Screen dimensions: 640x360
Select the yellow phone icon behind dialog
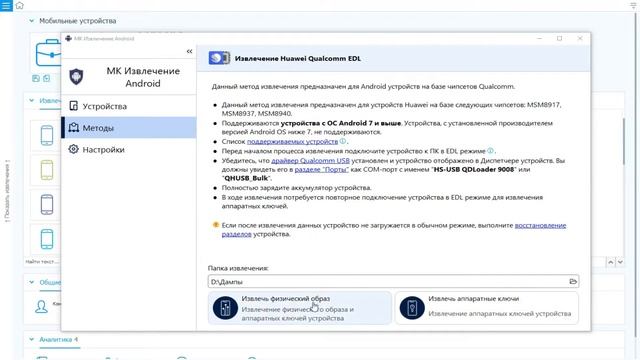coord(47,170)
